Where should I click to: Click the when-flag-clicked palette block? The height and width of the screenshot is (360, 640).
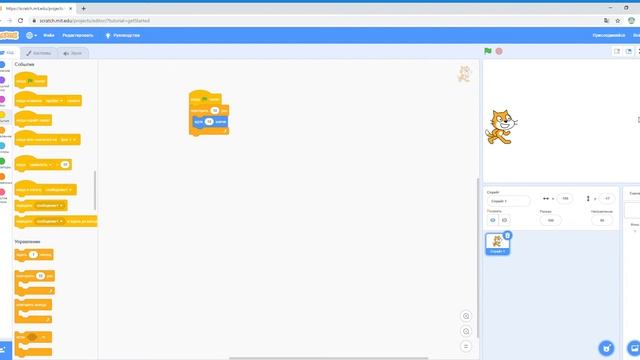tap(31, 80)
